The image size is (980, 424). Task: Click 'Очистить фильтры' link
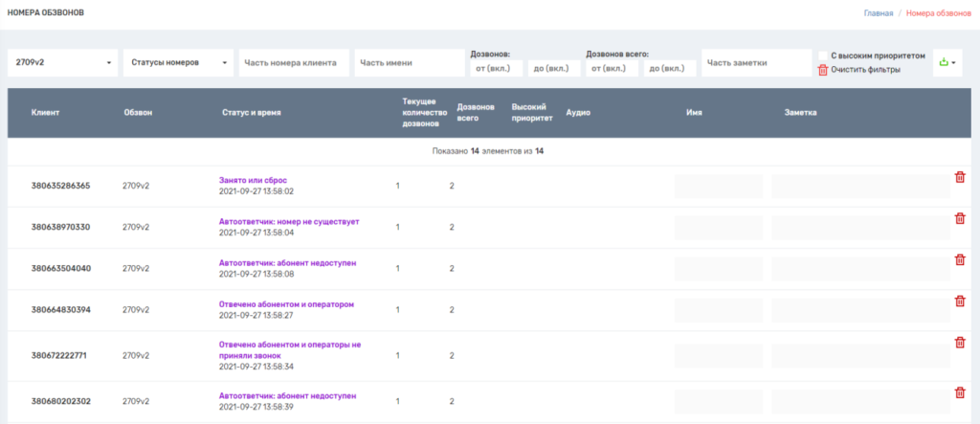[865, 70]
